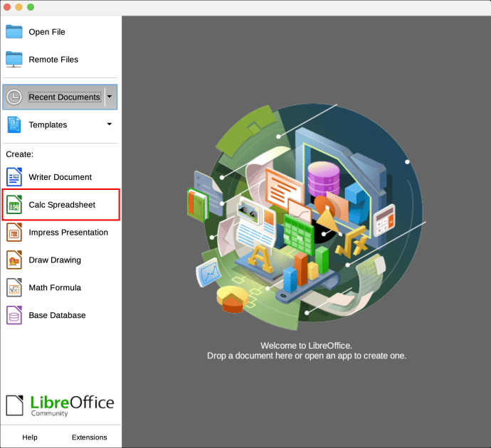This screenshot has width=491, height=448.
Task: Click the Math Formula icon
Action: [x=14, y=287]
